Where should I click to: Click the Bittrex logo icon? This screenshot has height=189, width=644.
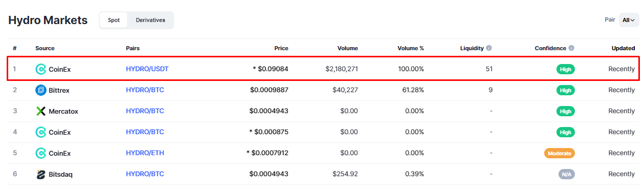[40, 90]
